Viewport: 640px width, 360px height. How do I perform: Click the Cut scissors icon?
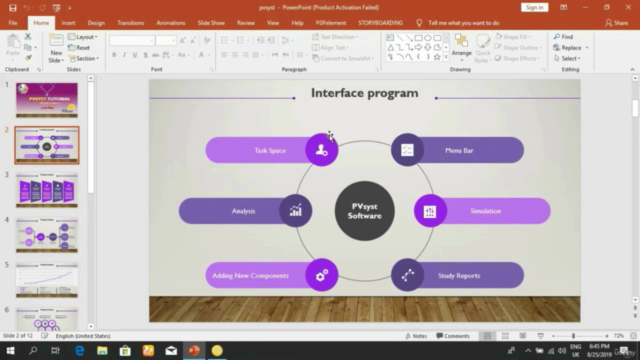point(28,37)
